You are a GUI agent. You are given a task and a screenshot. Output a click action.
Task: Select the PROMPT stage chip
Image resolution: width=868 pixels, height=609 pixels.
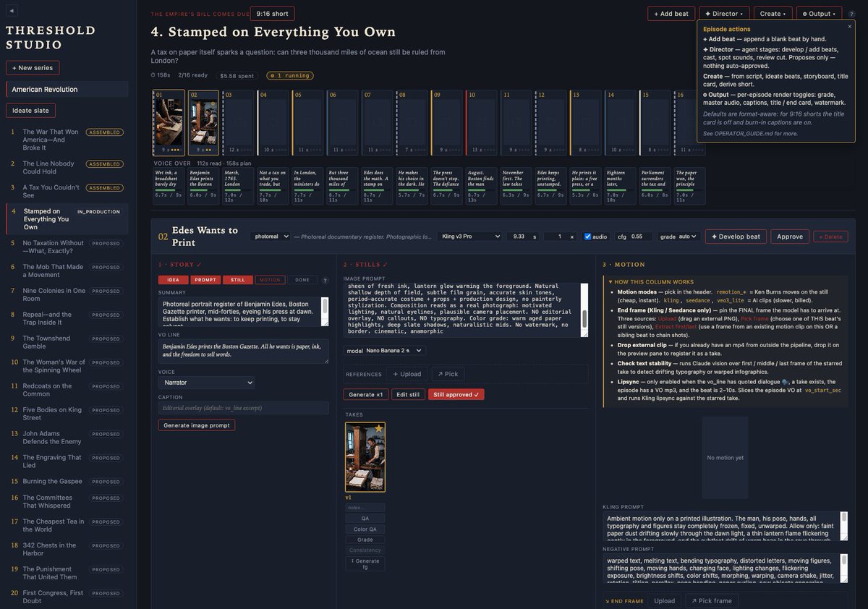205,280
